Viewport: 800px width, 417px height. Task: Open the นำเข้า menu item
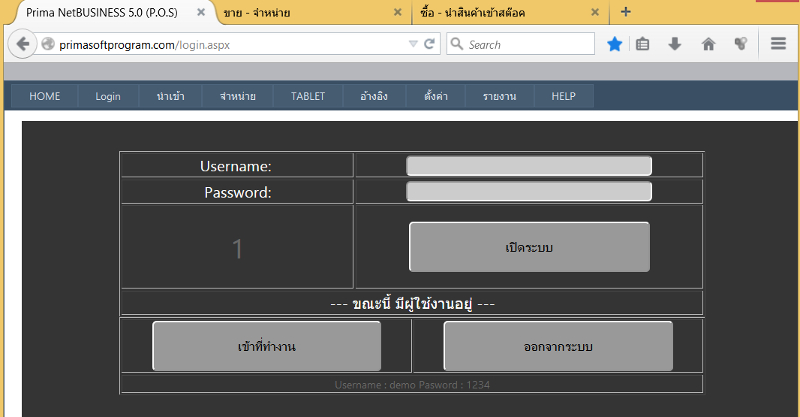170,96
